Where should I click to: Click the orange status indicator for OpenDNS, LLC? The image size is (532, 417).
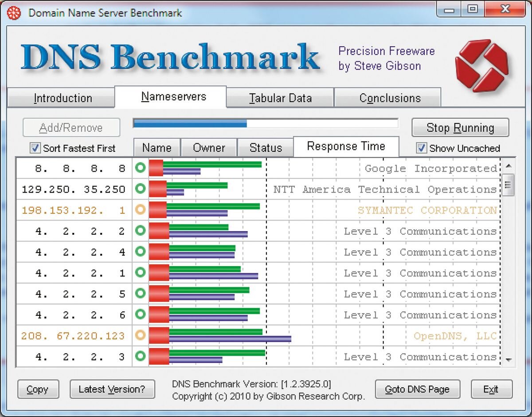tap(141, 336)
